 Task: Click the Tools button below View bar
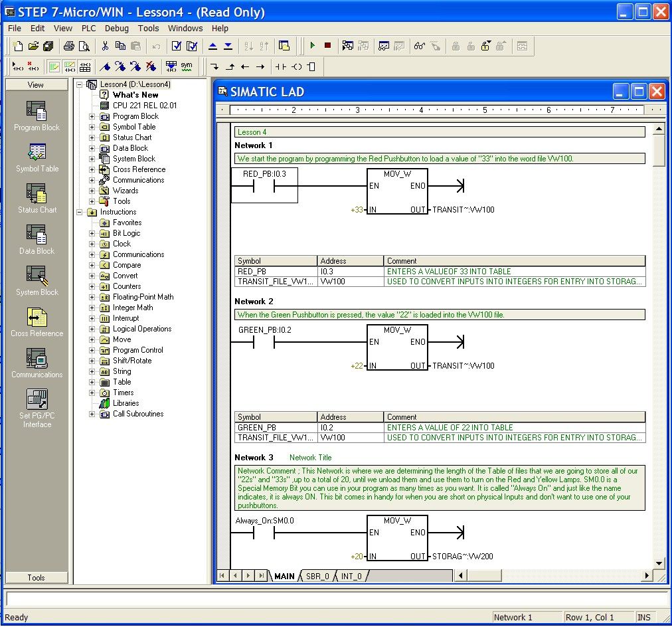37,577
